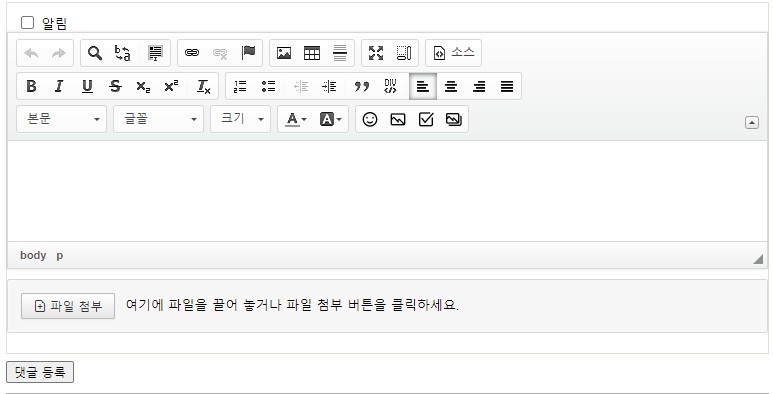Center align the text
773x394 pixels.
pos(451,86)
